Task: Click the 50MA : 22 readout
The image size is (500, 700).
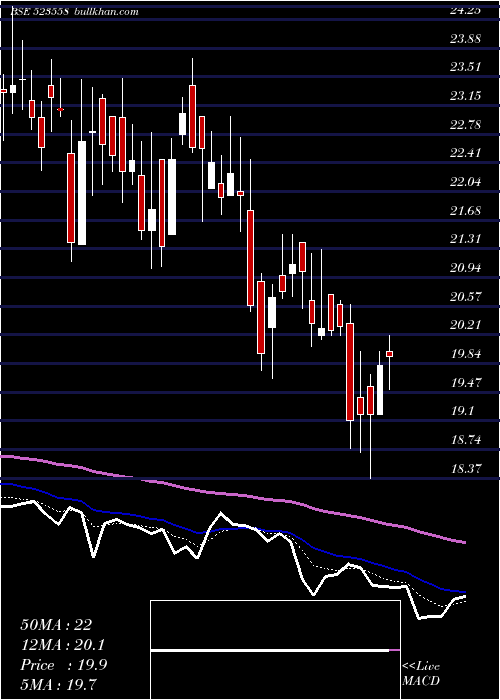Action: point(56,625)
